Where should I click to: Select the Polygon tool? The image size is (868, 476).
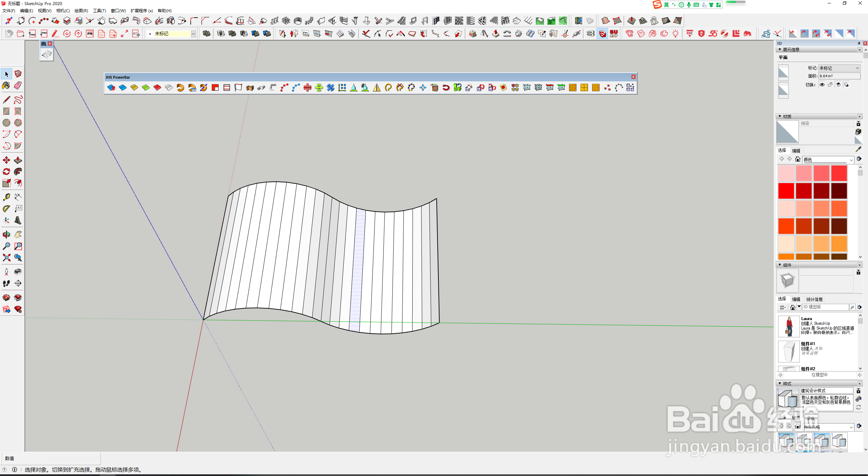point(18,123)
